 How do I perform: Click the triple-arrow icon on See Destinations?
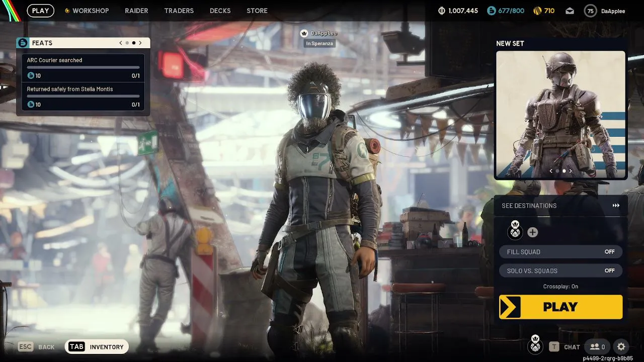[616, 206]
